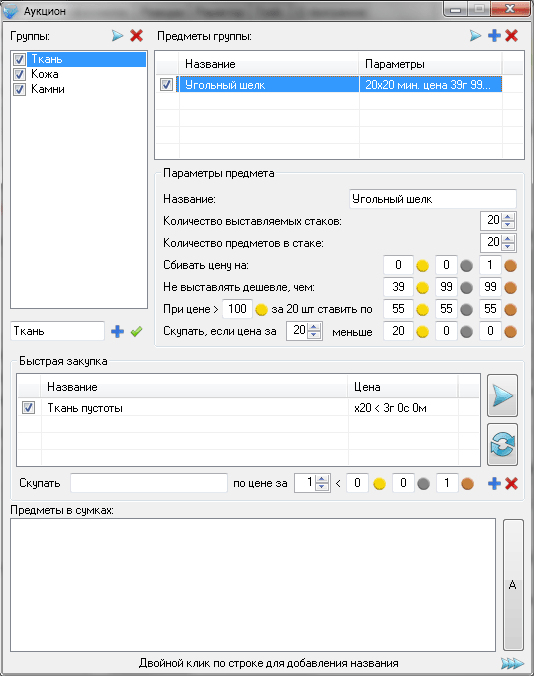This screenshot has width=534, height=676.
Task: Click the tall A button beside bag items
Action: 513,585
